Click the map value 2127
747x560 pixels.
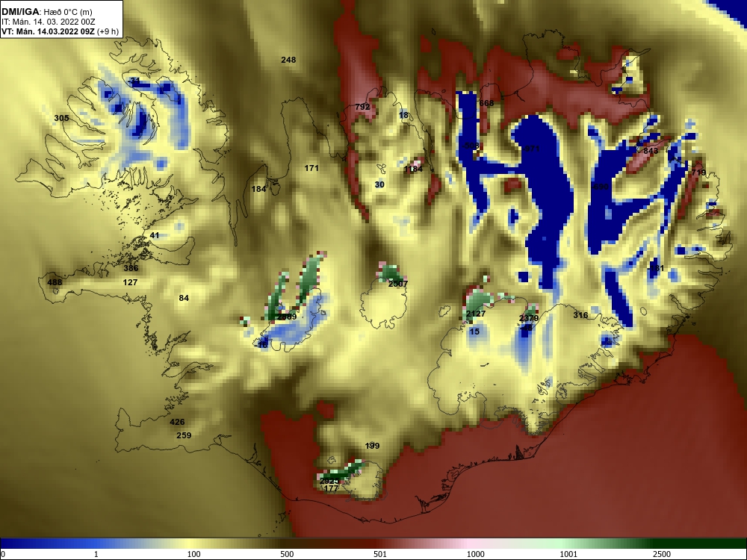coord(475,314)
